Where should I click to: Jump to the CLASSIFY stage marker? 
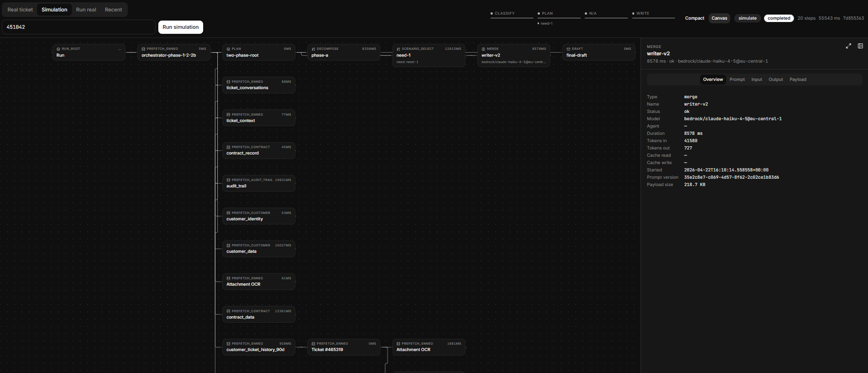click(x=512, y=14)
